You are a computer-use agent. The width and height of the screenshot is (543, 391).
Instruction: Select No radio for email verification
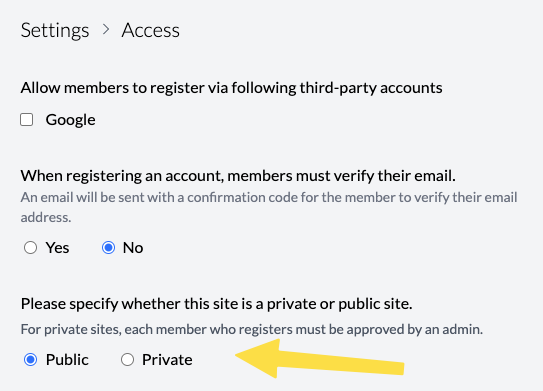(x=108, y=248)
